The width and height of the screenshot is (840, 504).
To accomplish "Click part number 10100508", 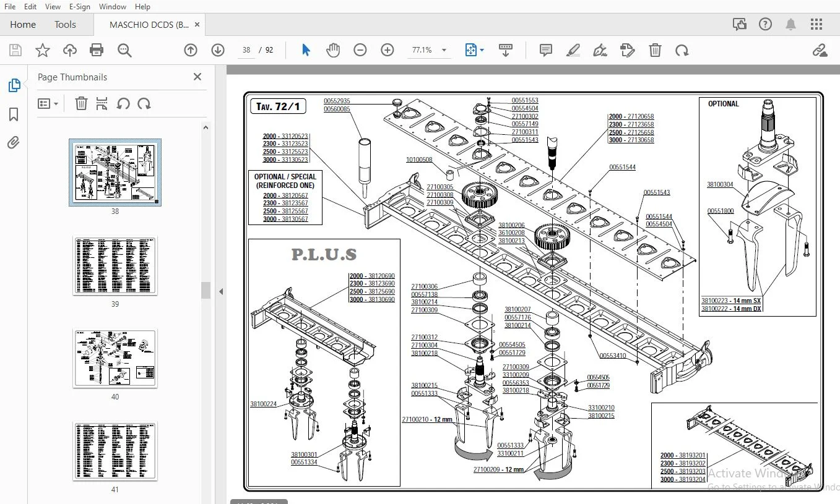I will click(419, 160).
